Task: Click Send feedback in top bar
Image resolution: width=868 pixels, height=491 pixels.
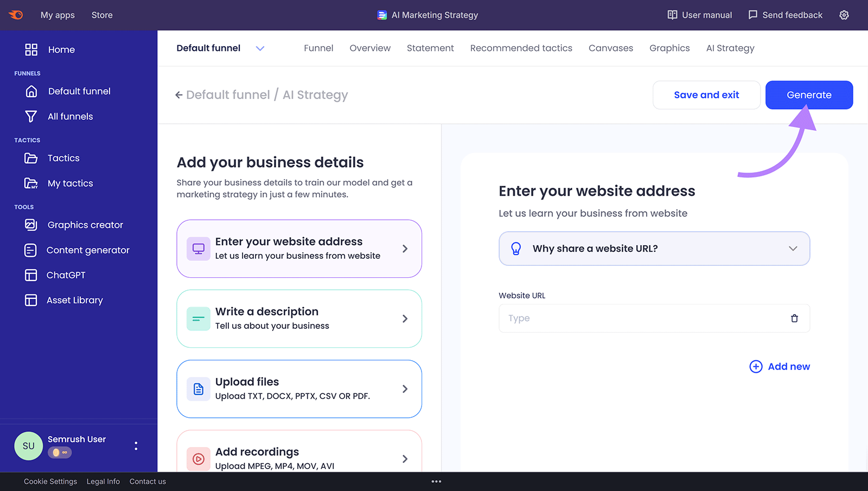Action: tap(786, 15)
